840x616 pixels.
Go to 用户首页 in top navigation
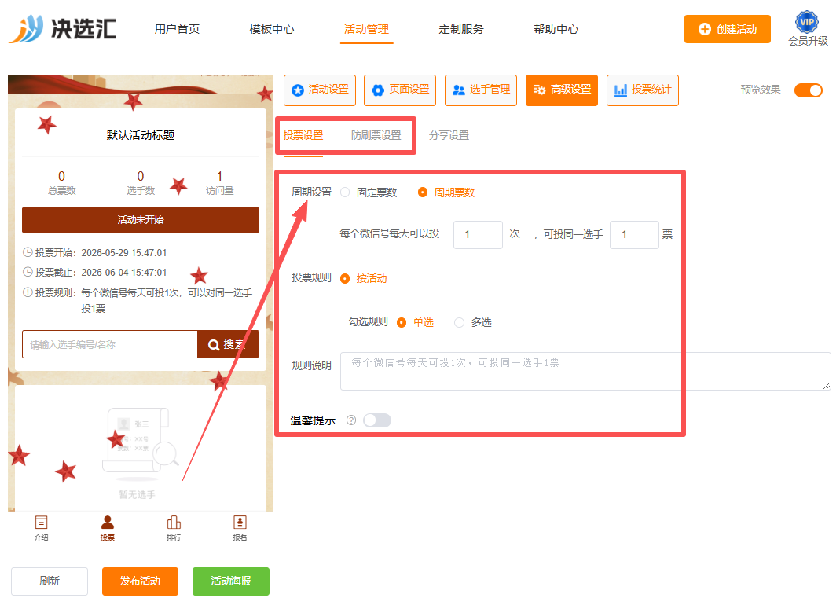[178, 29]
